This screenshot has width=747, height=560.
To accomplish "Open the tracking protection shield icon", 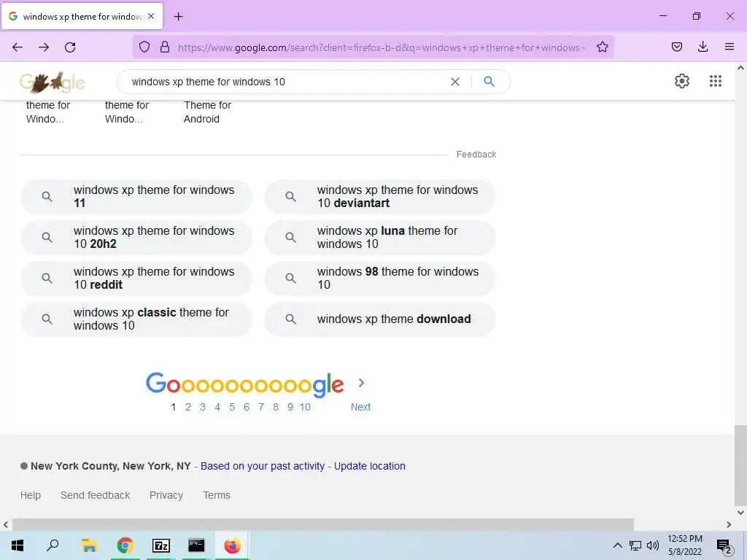I will point(144,47).
